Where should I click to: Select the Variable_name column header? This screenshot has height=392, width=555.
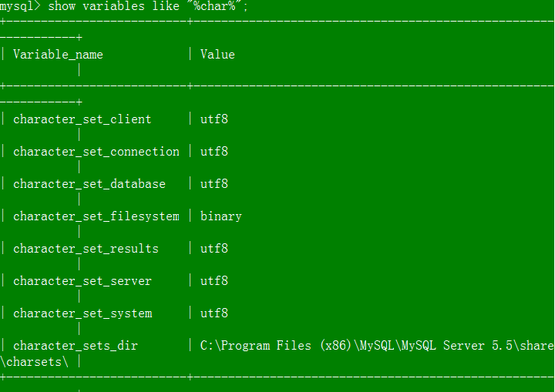click(x=58, y=55)
